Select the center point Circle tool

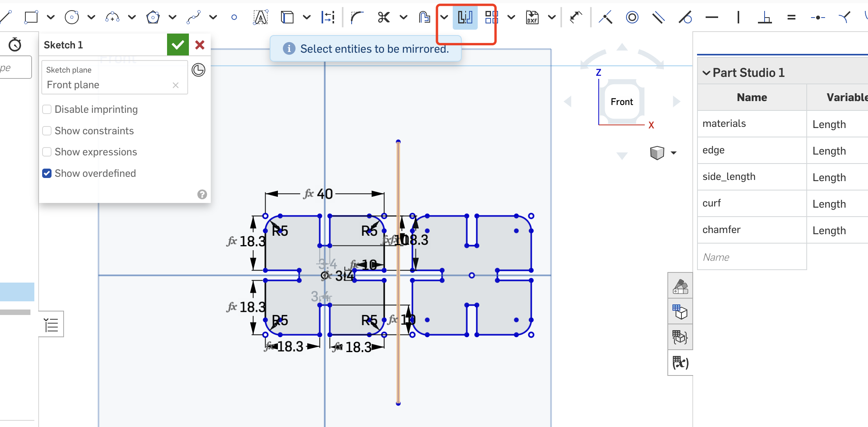(72, 17)
